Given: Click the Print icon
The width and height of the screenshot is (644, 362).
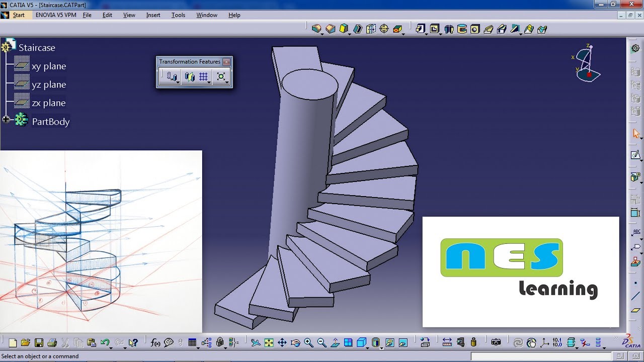Looking at the screenshot, I should coord(52,342).
